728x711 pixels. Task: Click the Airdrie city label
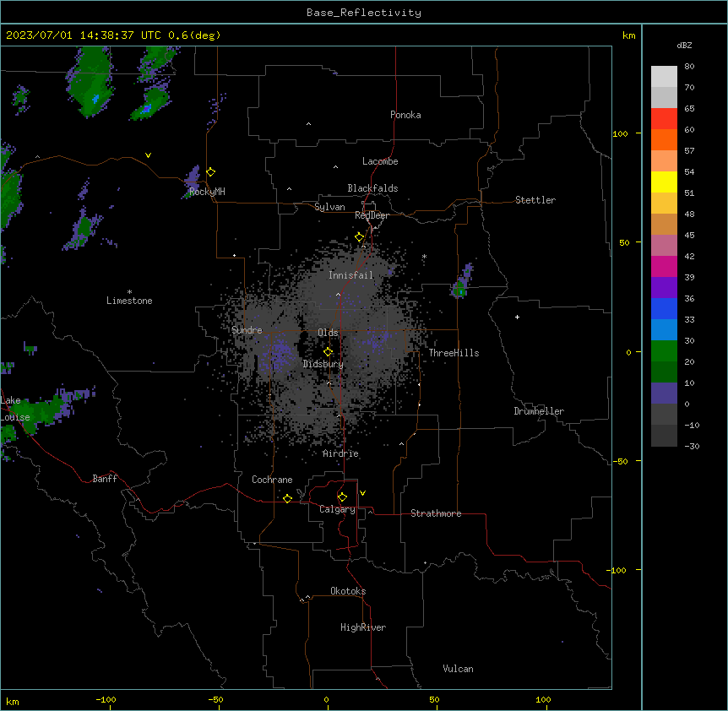tap(341, 453)
